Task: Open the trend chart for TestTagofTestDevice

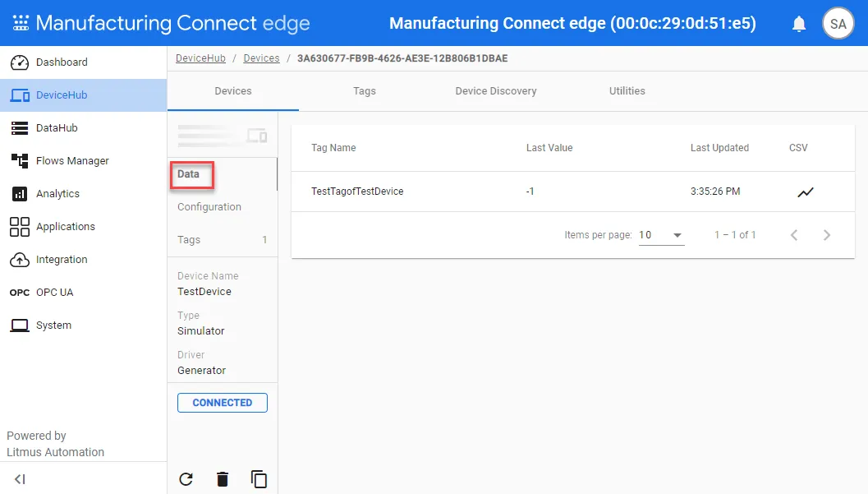Action: coord(806,192)
